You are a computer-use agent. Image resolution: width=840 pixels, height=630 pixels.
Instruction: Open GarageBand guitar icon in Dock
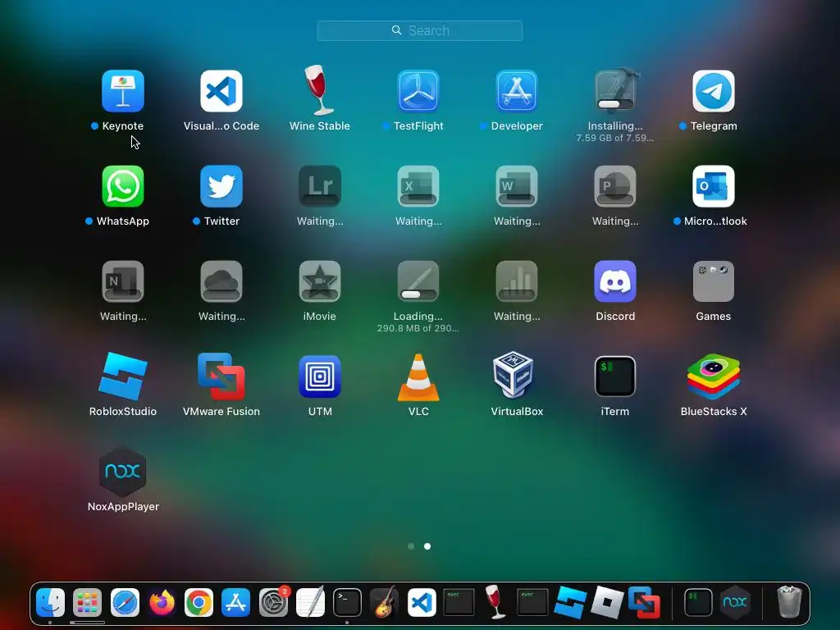pyautogui.click(x=384, y=603)
